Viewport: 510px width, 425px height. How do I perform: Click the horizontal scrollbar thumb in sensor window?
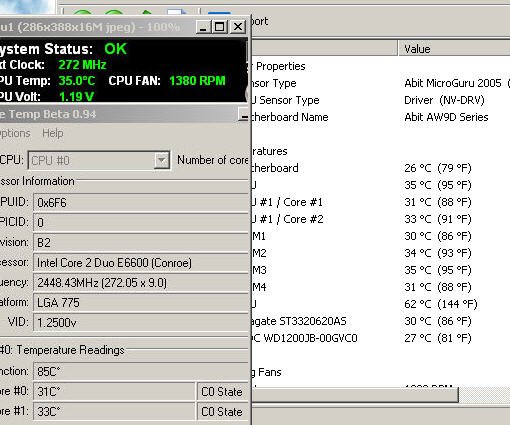(x=355, y=395)
